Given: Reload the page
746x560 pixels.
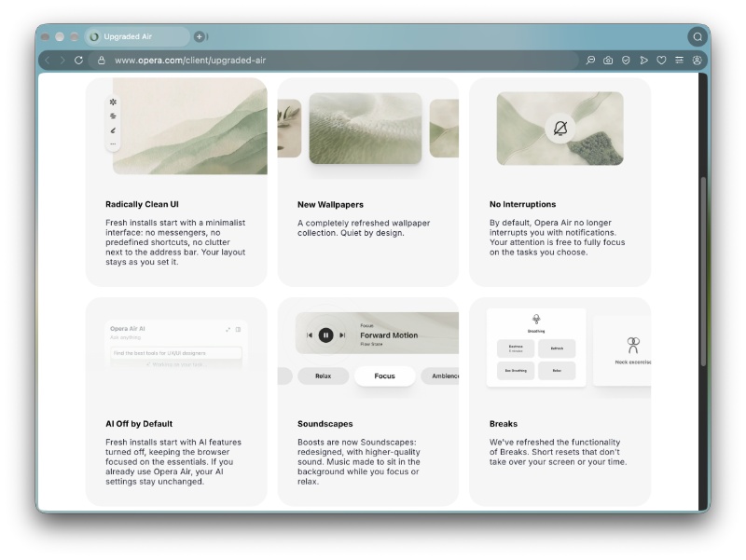Looking at the screenshot, I should click(79, 61).
